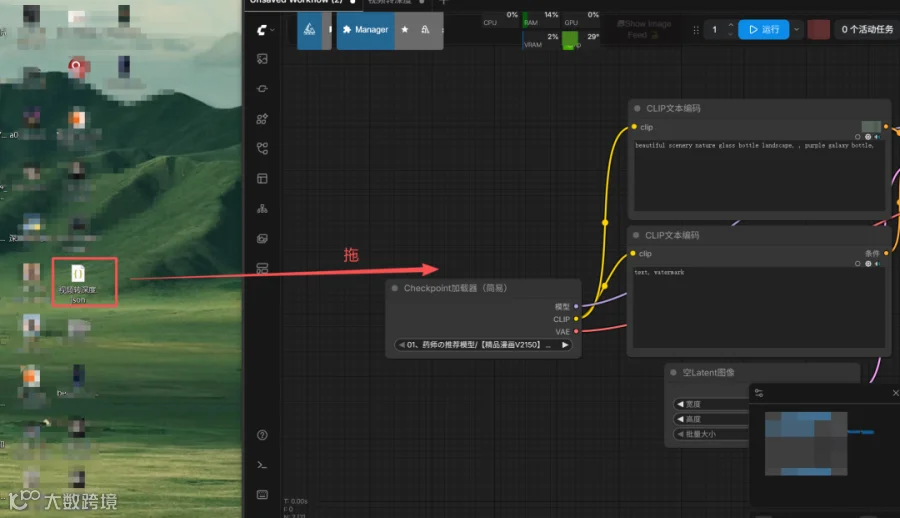The width and height of the screenshot is (900, 518).
Task: Decrease 宽度 width with left arrow
Action: [x=680, y=404]
